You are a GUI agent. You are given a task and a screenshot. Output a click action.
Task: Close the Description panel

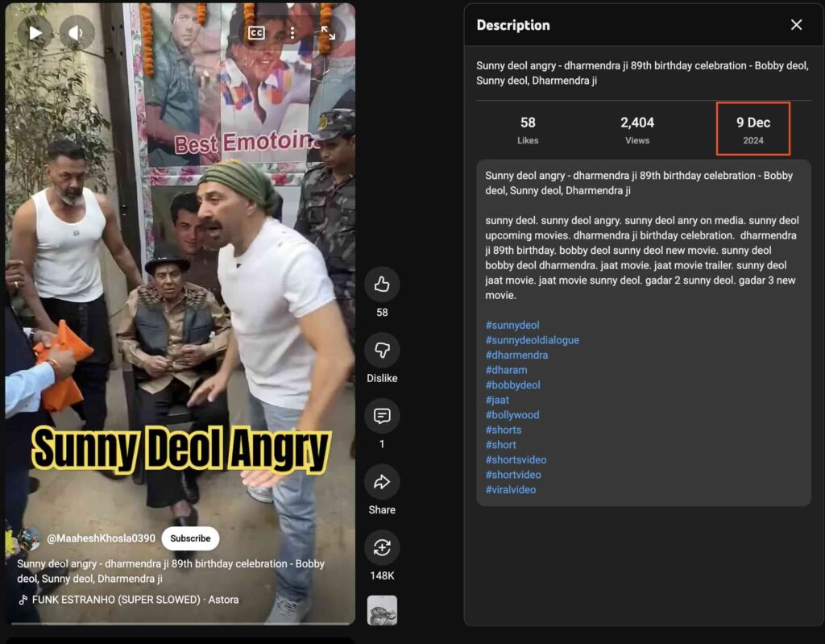pyautogui.click(x=796, y=25)
